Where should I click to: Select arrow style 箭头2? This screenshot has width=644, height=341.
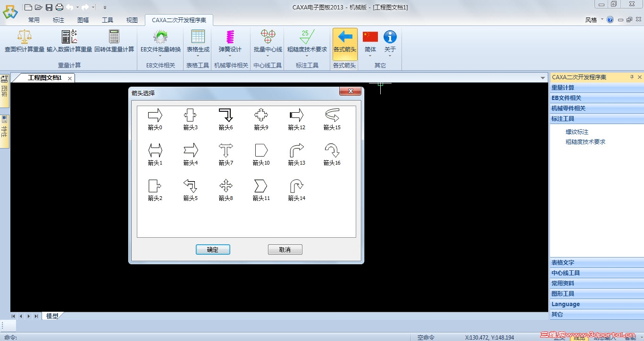click(155, 190)
